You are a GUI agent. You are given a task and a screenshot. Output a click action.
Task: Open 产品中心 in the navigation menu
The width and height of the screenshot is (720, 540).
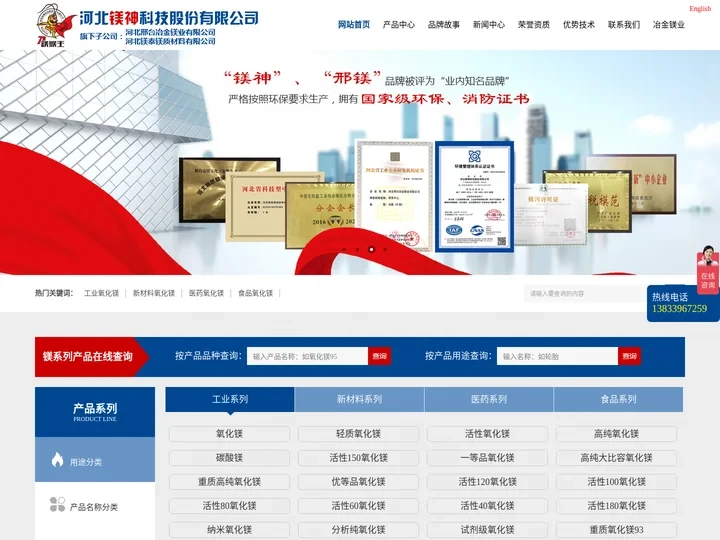click(x=399, y=24)
